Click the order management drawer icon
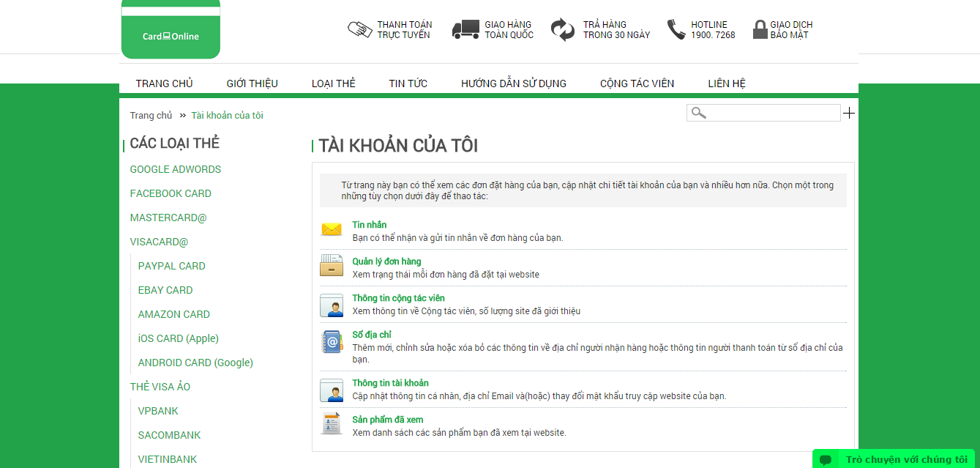Viewport: 980px width, 468px height. point(332,265)
